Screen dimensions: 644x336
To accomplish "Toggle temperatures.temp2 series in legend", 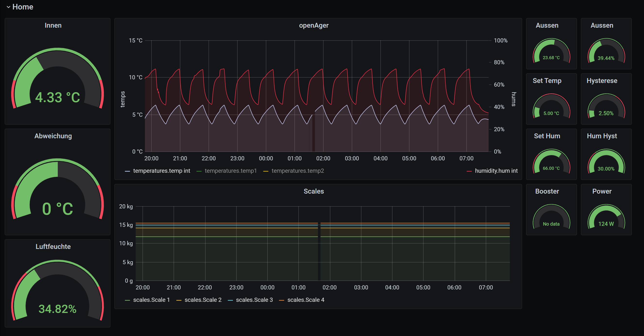I will 298,171.
